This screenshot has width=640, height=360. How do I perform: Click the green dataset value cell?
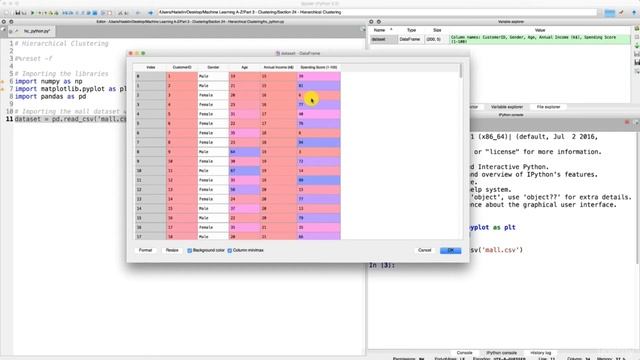(540, 39)
